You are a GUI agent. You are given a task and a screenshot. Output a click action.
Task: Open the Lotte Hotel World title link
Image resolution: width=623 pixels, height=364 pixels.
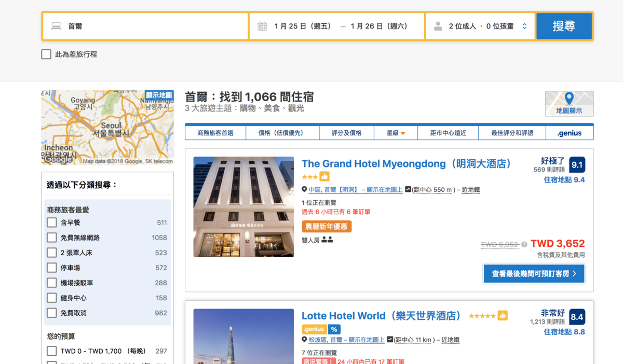coord(382,316)
